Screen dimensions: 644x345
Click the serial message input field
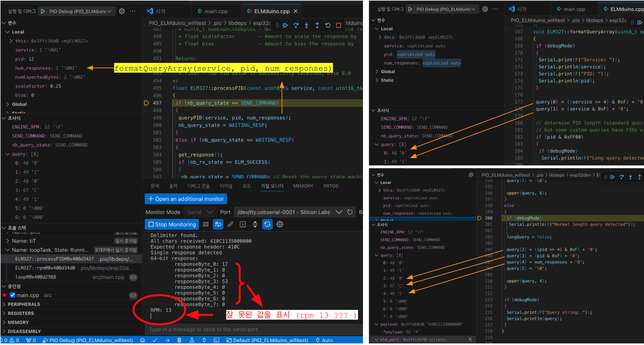click(254, 329)
